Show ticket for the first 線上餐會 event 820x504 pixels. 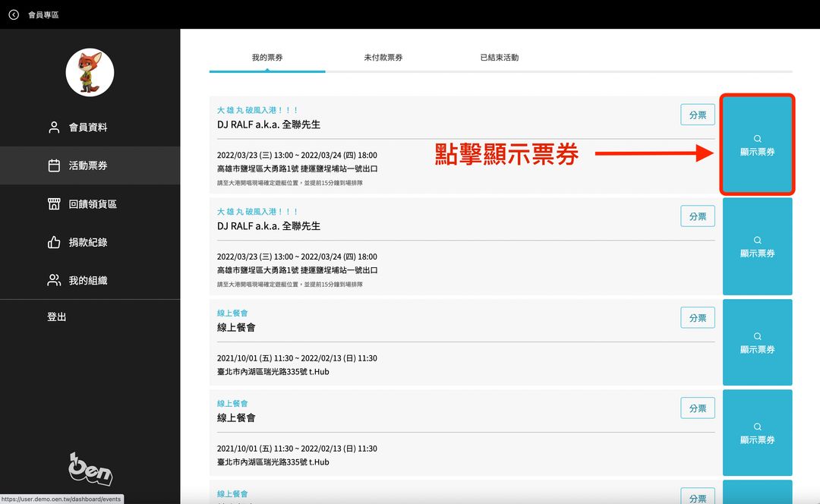point(757,343)
